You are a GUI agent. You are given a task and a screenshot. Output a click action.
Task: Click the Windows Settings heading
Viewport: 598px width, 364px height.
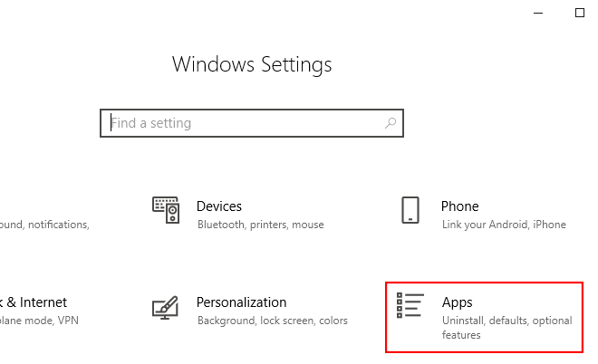tap(252, 65)
